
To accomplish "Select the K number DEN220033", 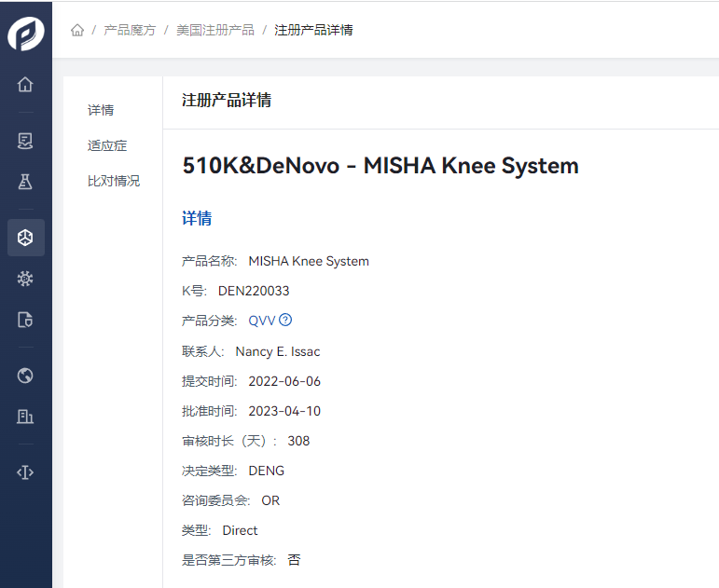I will [254, 291].
